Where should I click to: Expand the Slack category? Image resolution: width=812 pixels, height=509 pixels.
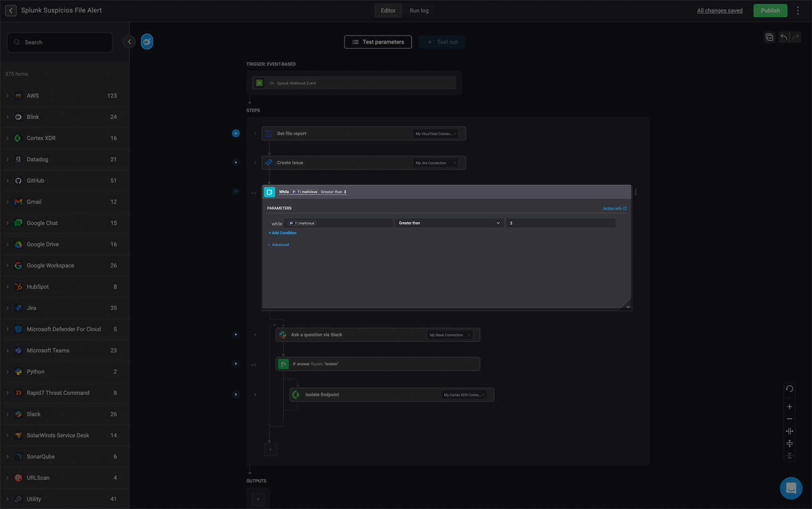[x=8, y=414]
